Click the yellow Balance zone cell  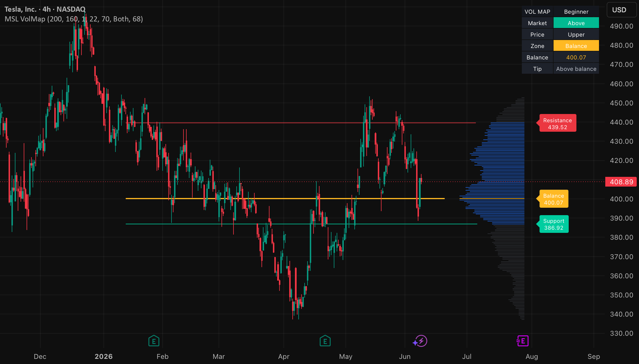pos(576,46)
